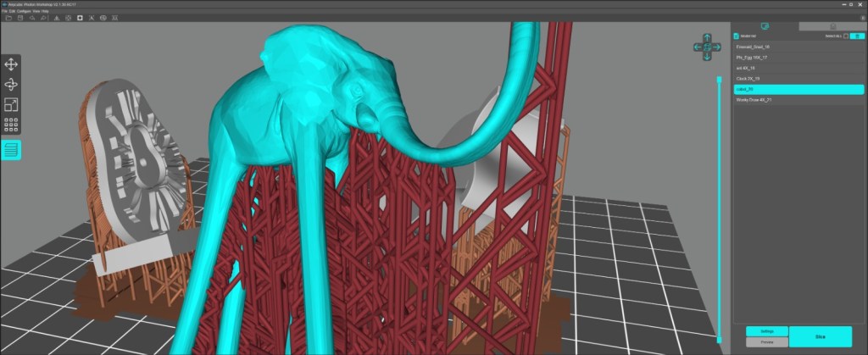Open the Settings button
The width and height of the screenshot is (868, 355).
click(x=766, y=331)
